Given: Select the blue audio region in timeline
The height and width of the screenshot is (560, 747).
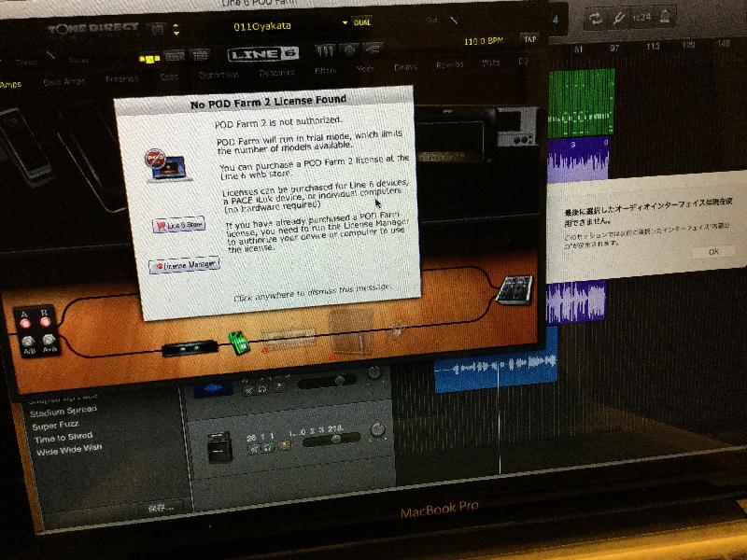Looking at the screenshot, I should point(496,360).
